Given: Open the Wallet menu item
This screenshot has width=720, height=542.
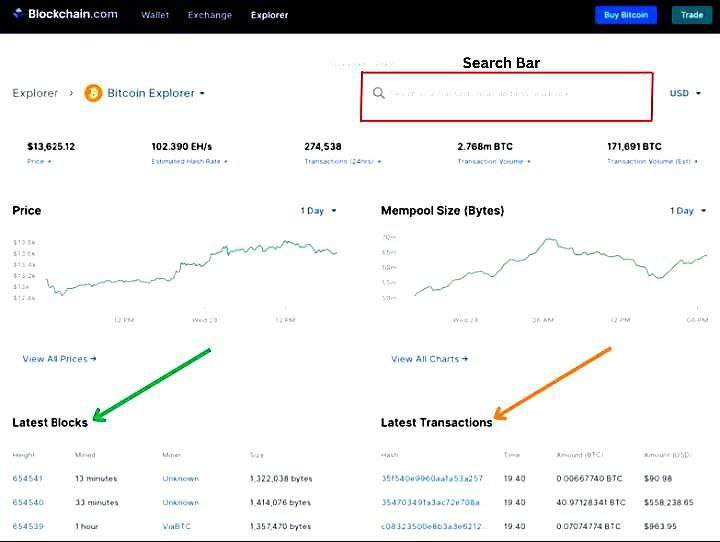Looking at the screenshot, I should pyautogui.click(x=155, y=16).
